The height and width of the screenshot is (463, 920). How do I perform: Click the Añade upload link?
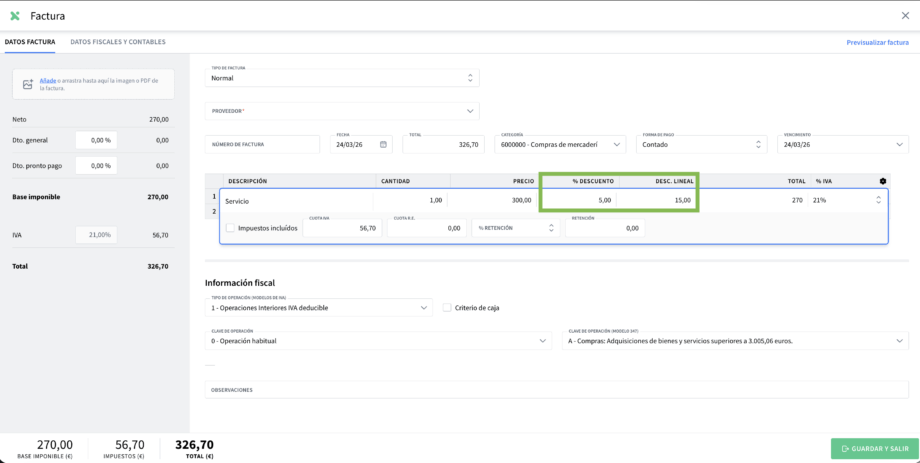46,80
